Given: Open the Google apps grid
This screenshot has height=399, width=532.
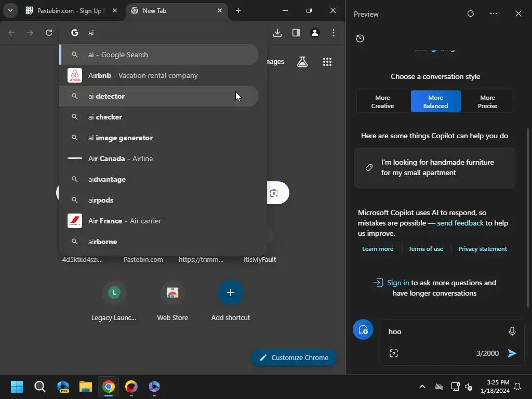Looking at the screenshot, I should coord(327,62).
